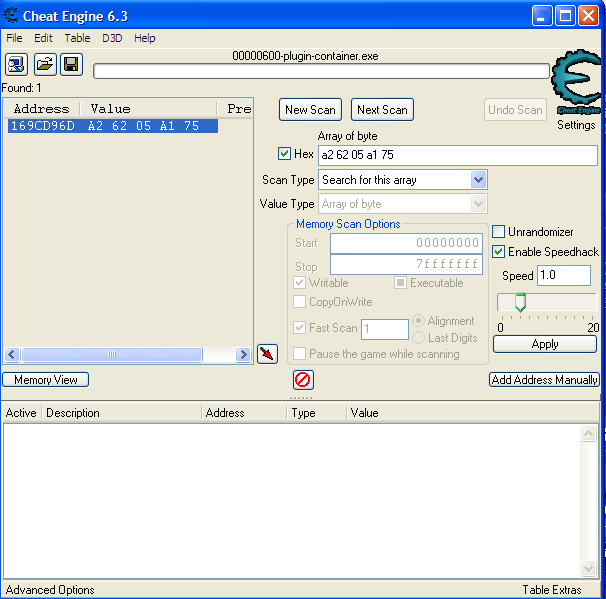Click the Previous column header in results
This screenshot has height=599, width=606.
tap(235, 109)
